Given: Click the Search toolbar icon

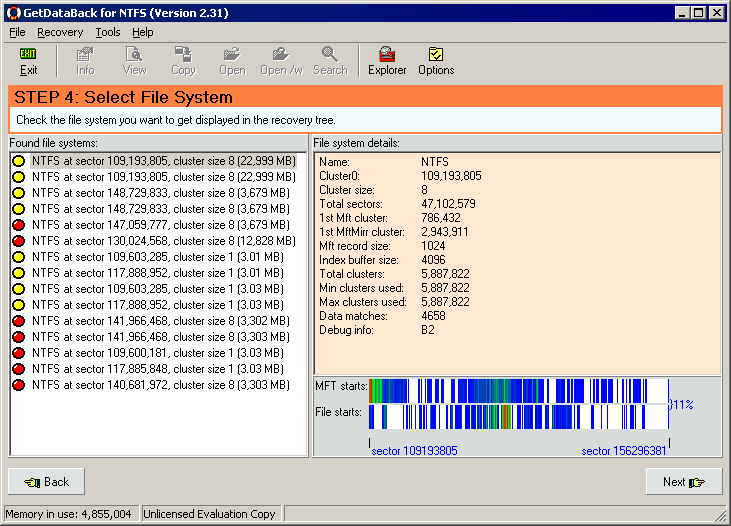Looking at the screenshot, I should [x=330, y=61].
